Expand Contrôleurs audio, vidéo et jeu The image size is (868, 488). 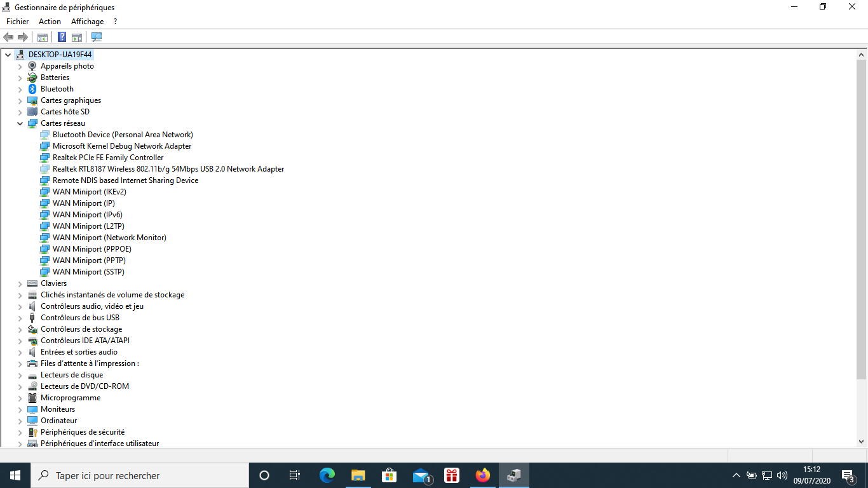20,306
